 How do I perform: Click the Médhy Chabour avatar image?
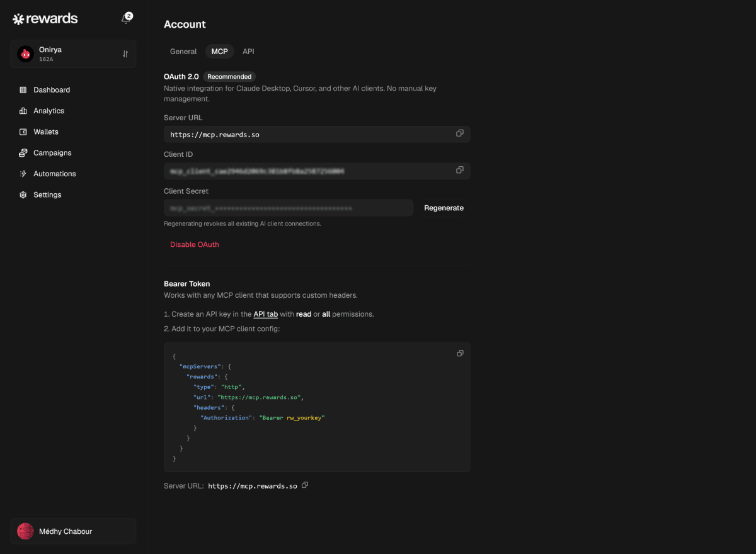click(x=25, y=531)
